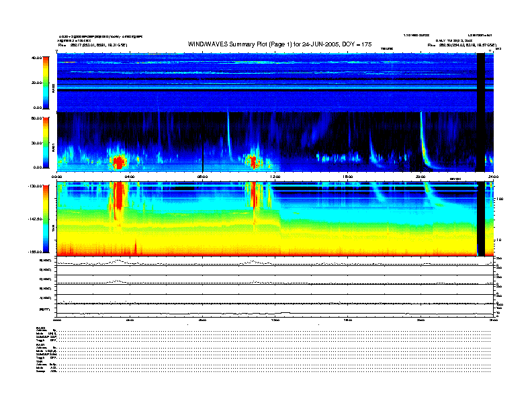
Task: Click the 08:00 tick under RAD1 panel
Action: click(202, 177)
